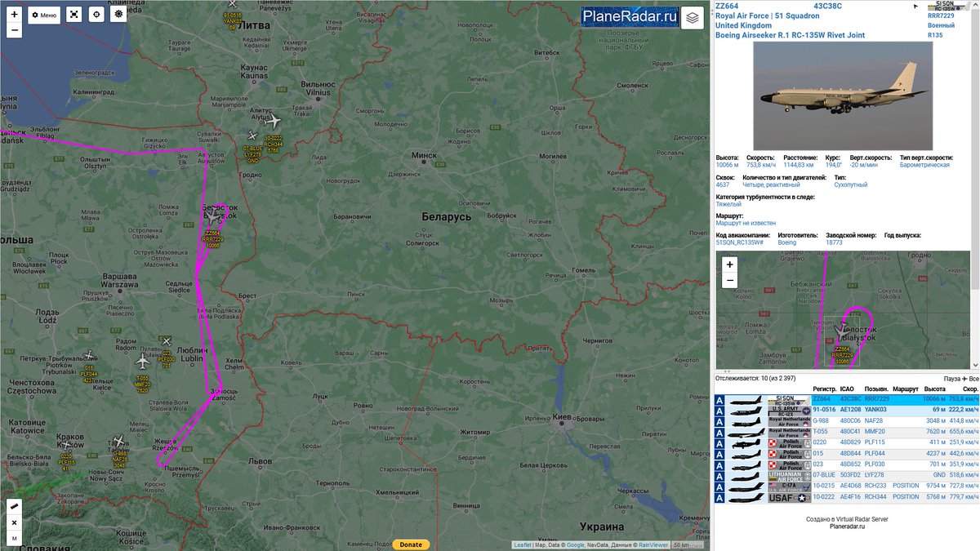Zoom in on the main map

[14, 15]
